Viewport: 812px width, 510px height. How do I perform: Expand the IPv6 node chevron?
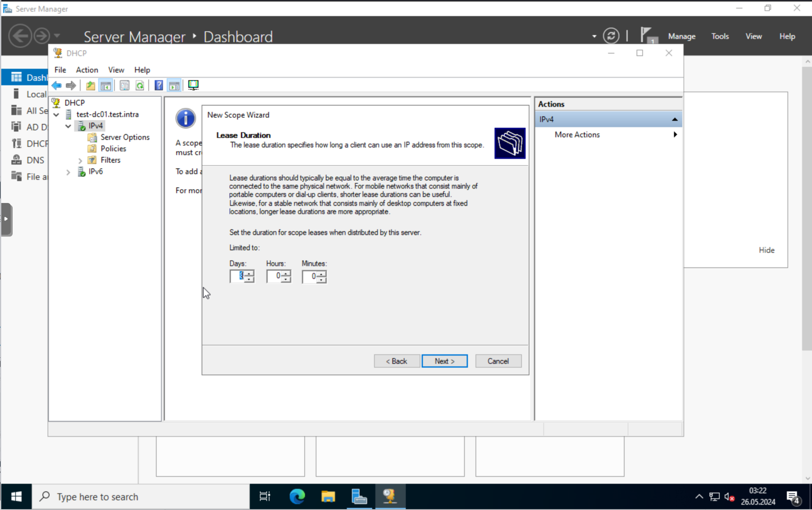point(68,172)
